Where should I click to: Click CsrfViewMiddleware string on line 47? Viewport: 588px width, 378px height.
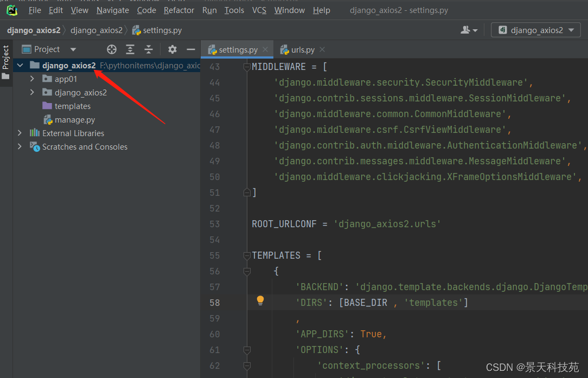click(390, 130)
